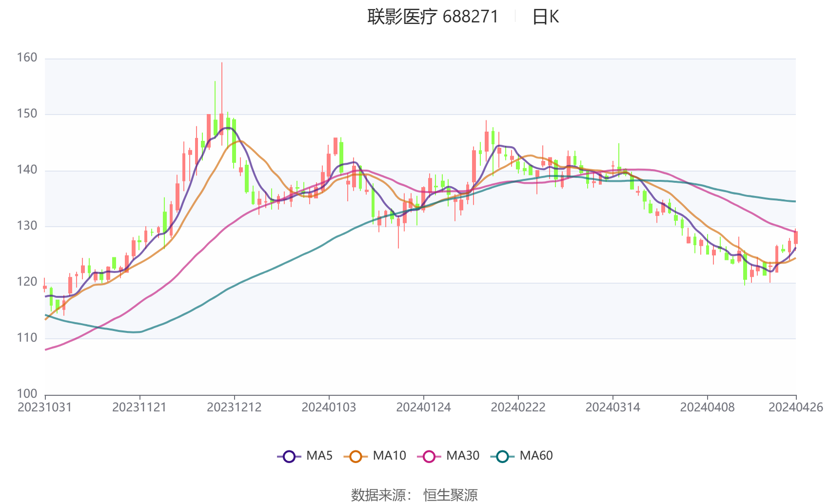Viewport: 829px width, 504px height.
Task: Select the 20240314 date label
Action: 612,407
